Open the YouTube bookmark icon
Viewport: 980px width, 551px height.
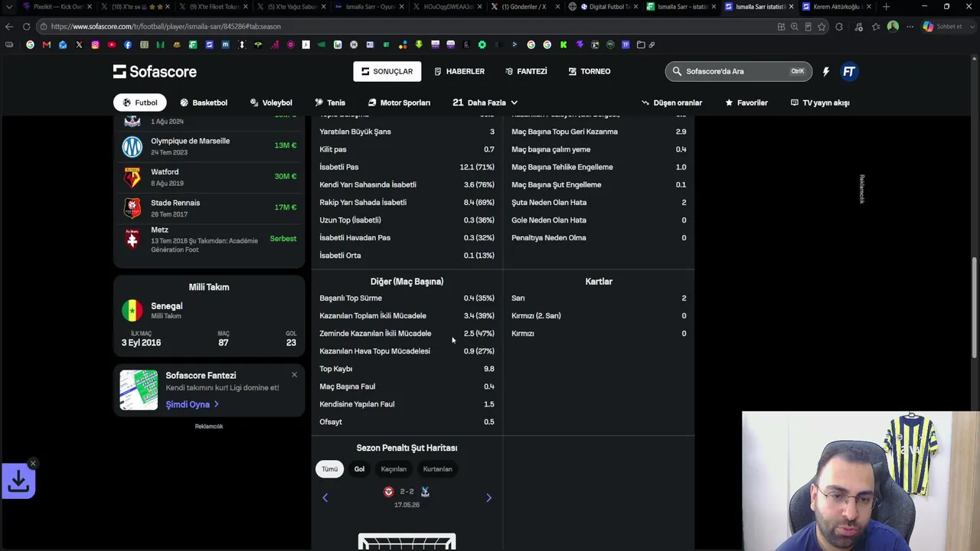pos(112,44)
